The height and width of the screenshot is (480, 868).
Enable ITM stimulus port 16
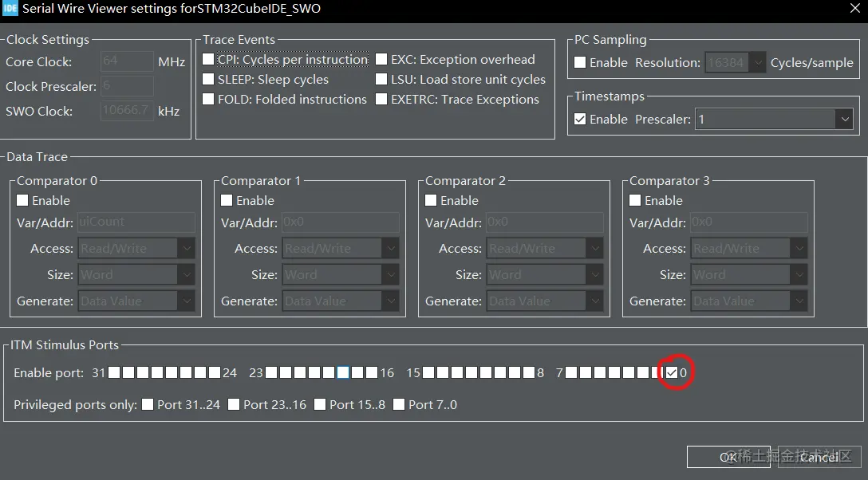point(372,372)
